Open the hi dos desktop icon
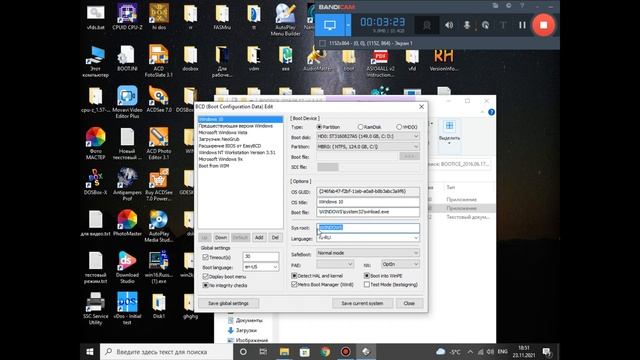 tap(159, 16)
